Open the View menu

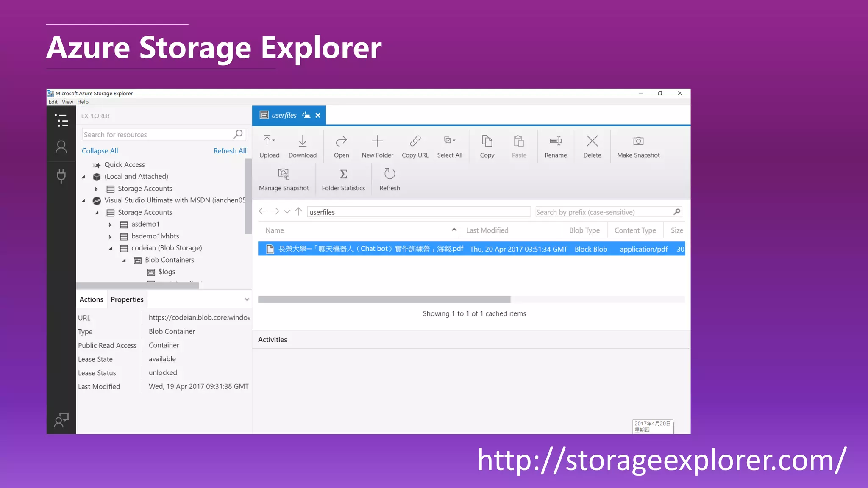67,102
